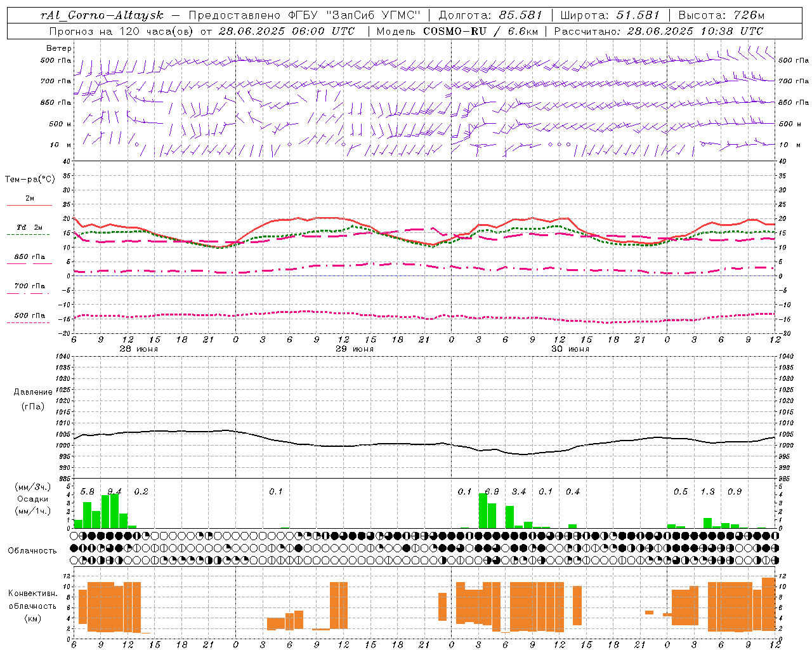Click the longitude value 85.581

pyautogui.click(x=520, y=15)
